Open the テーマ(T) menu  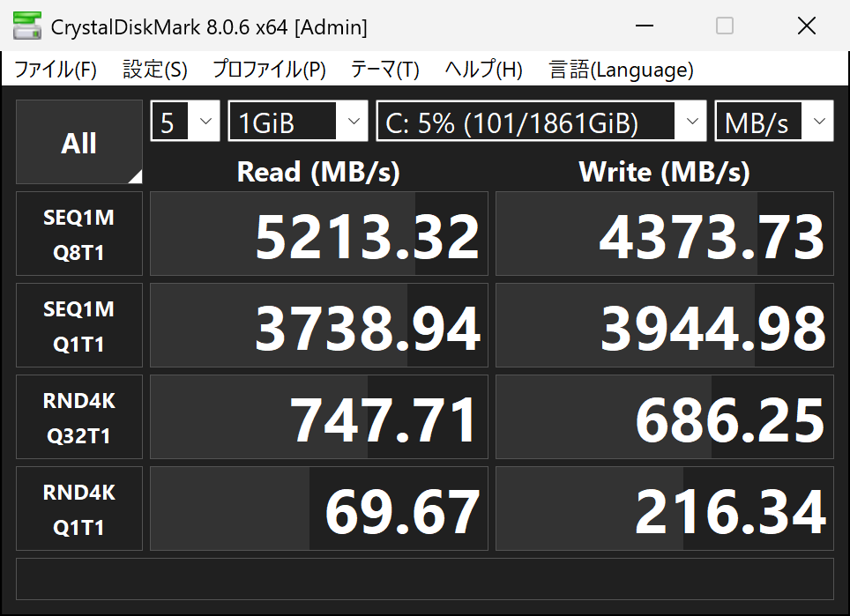[x=384, y=71]
